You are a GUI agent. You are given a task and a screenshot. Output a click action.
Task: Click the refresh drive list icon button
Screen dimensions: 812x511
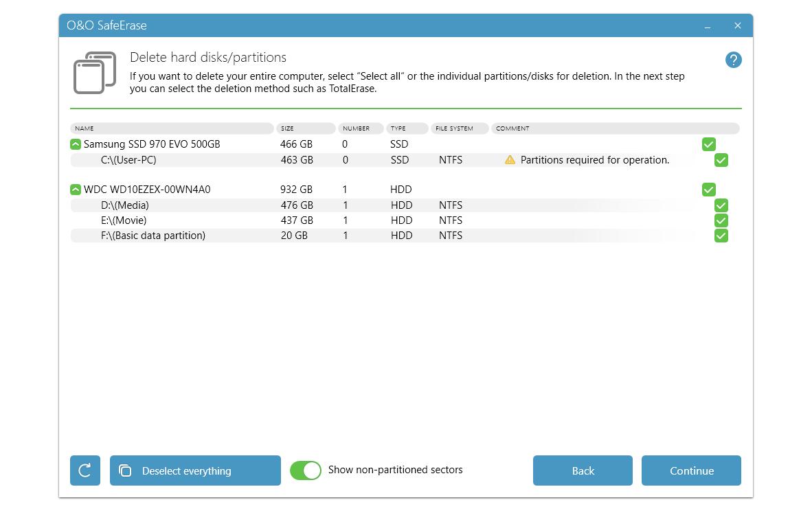[85, 470]
